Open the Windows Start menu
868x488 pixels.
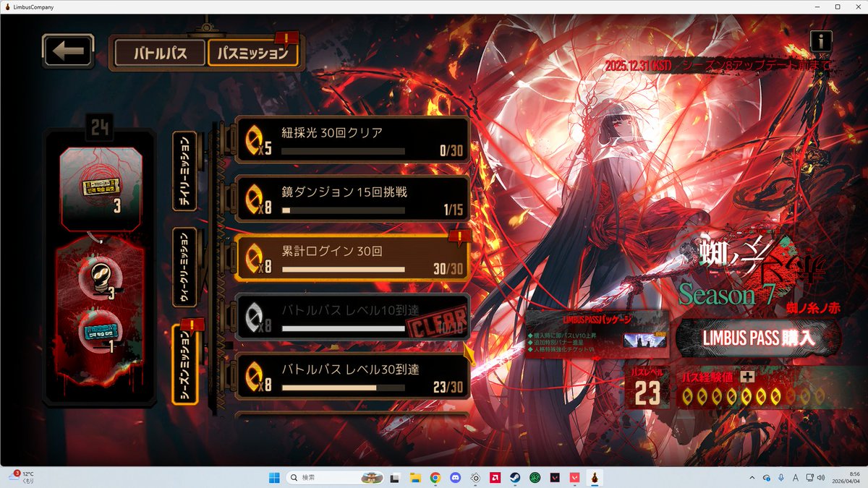pyautogui.click(x=274, y=478)
